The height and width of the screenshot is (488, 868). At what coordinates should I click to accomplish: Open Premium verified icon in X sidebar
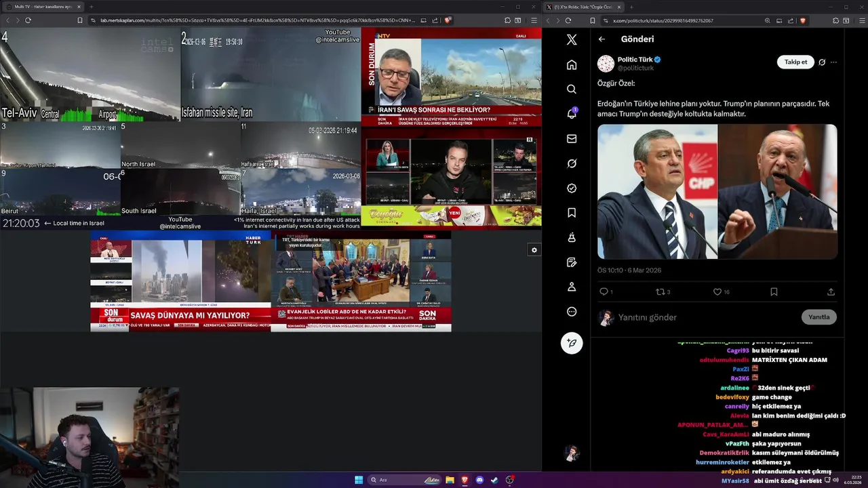(x=572, y=188)
